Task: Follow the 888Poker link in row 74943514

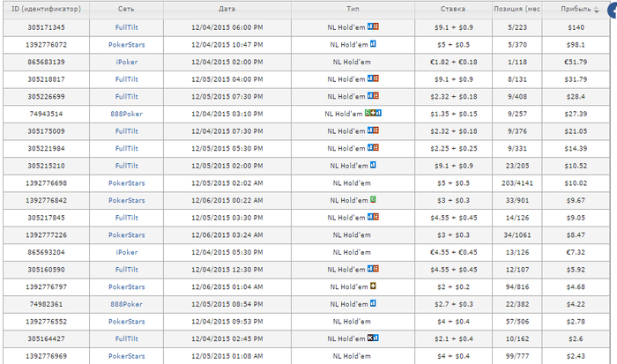Action: coord(126,113)
